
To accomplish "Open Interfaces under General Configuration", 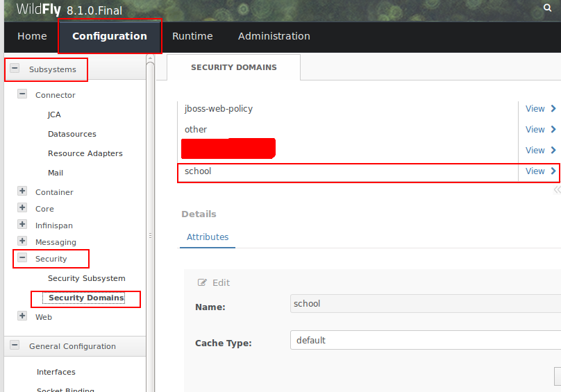I will pos(56,372).
